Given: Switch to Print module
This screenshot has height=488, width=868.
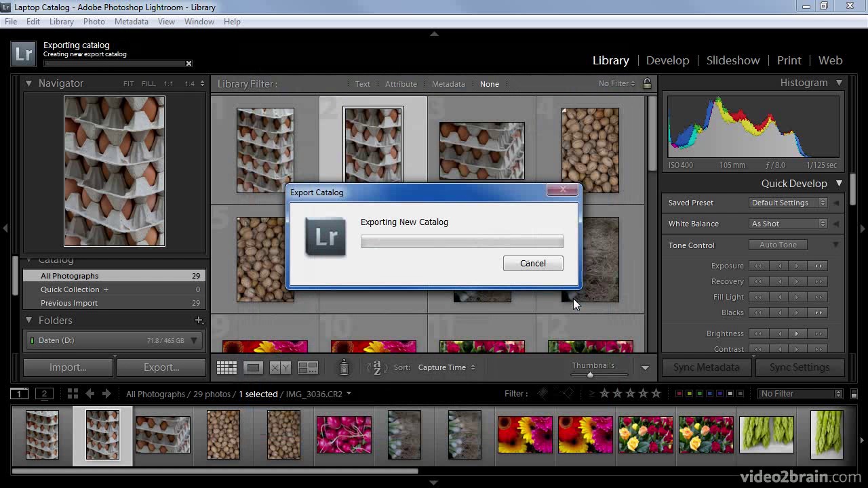Looking at the screenshot, I should pos(789,60).
